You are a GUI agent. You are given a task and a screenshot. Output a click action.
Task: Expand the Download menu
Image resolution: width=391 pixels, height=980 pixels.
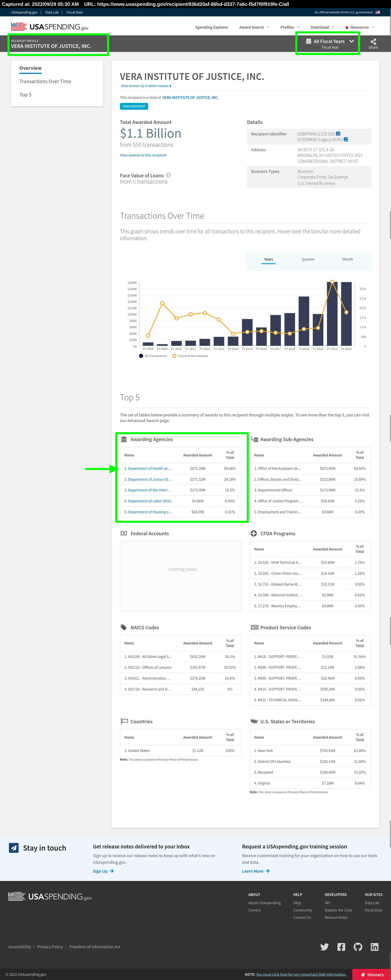pos(323,27)
